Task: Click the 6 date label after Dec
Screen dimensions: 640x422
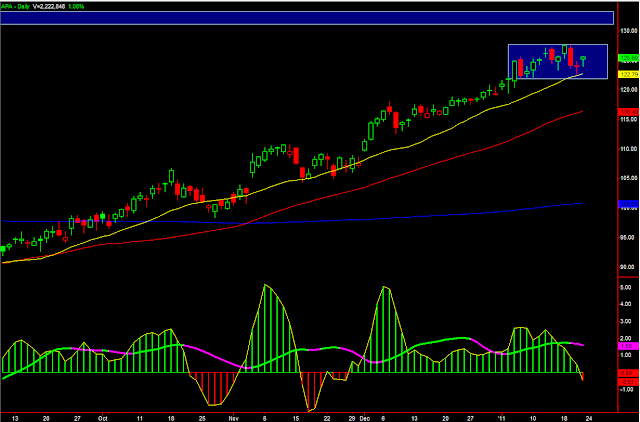Action: click(x=383, y=418)
